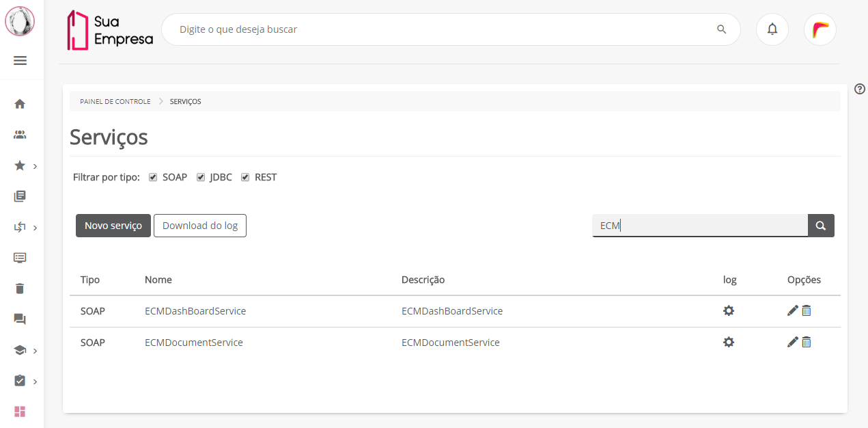
Task: Uncheck the SOAP filter checkbox
Action: pyautogui.click(x=153, y=178)
